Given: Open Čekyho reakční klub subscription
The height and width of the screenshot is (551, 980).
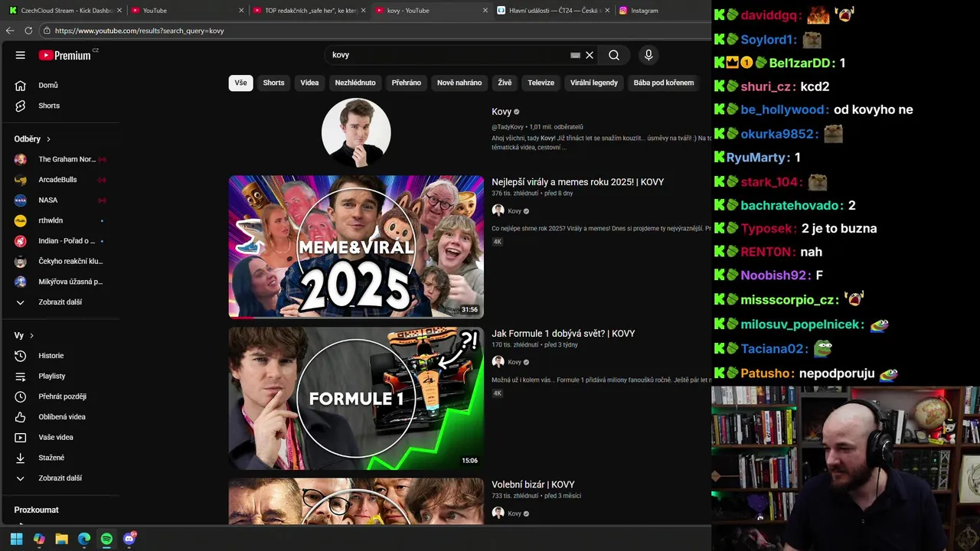Looking at the screenshot, I should click(x=60, y=261).
